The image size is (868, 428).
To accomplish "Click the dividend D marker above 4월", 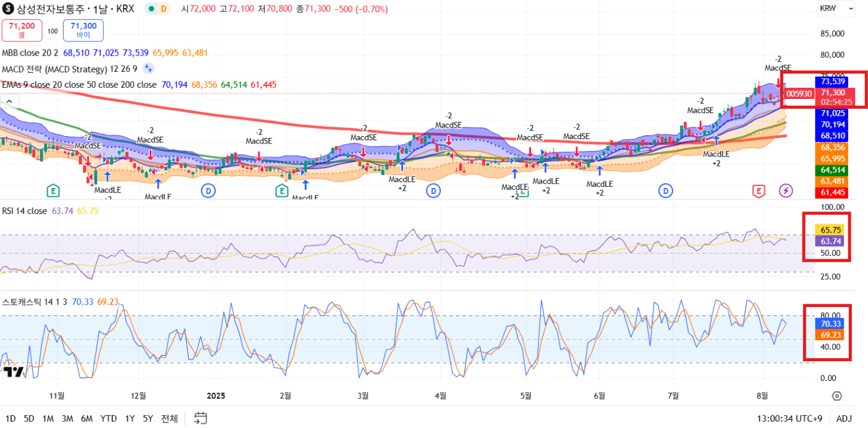I will 433,190.
